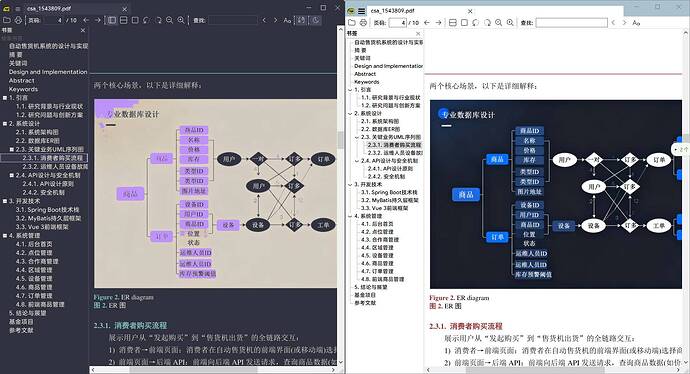
Task: Select fit page view in right light window
Action: click(464, 22)
